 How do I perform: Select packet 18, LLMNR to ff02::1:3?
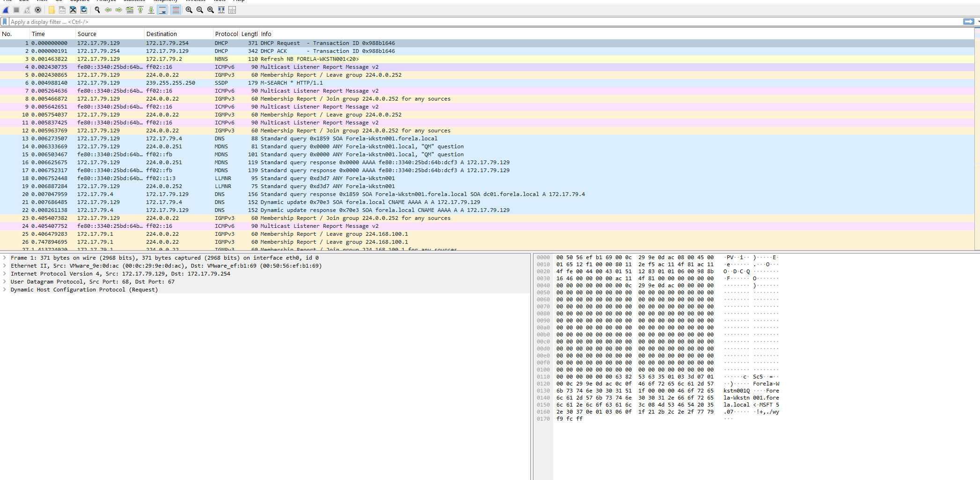pyautogui.click(x=487, y=178)
